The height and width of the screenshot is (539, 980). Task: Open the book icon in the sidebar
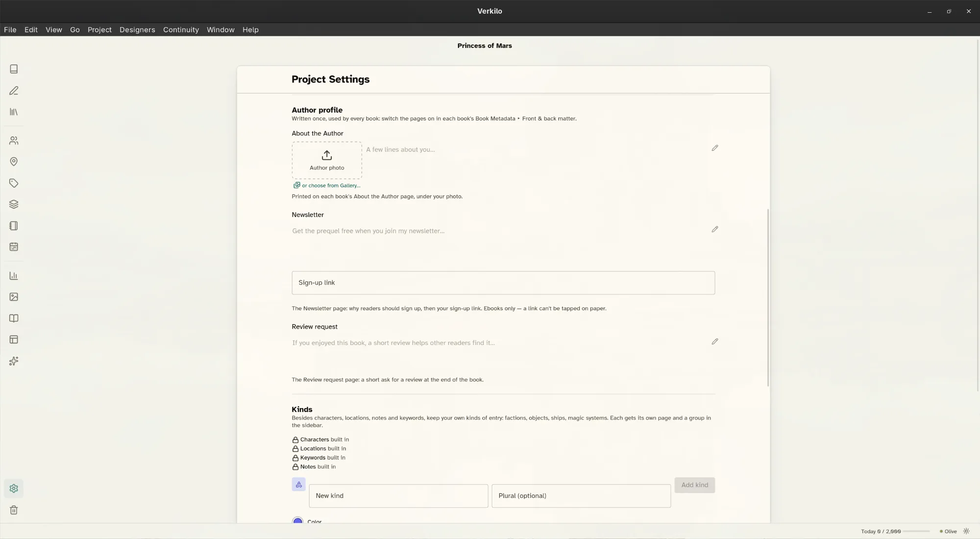14,69
